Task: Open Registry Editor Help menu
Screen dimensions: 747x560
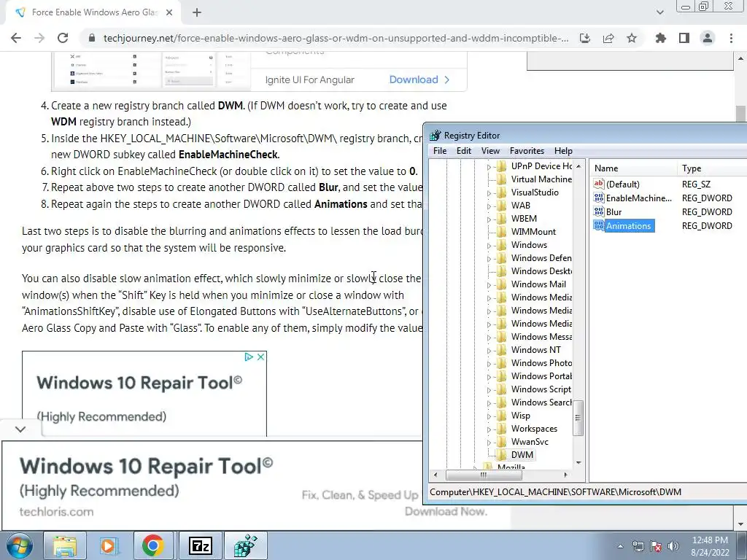Action: pyautogui.click(x=563, y=150)
